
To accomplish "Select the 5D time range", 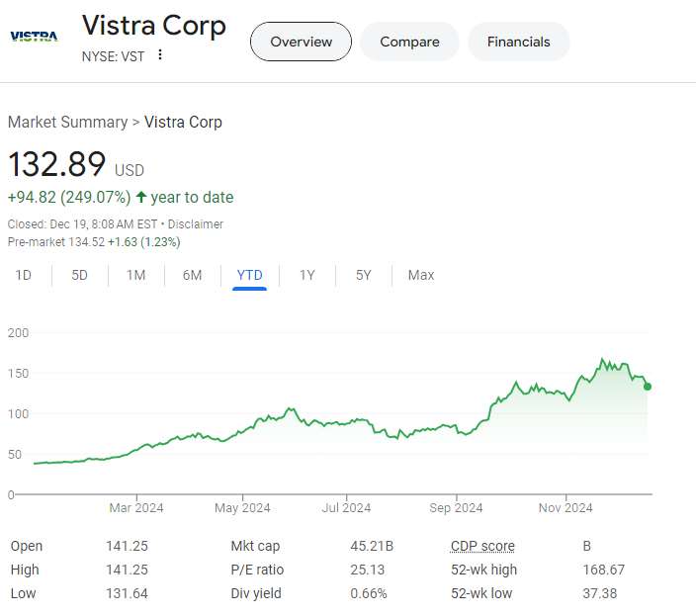I will coord(80,275).
